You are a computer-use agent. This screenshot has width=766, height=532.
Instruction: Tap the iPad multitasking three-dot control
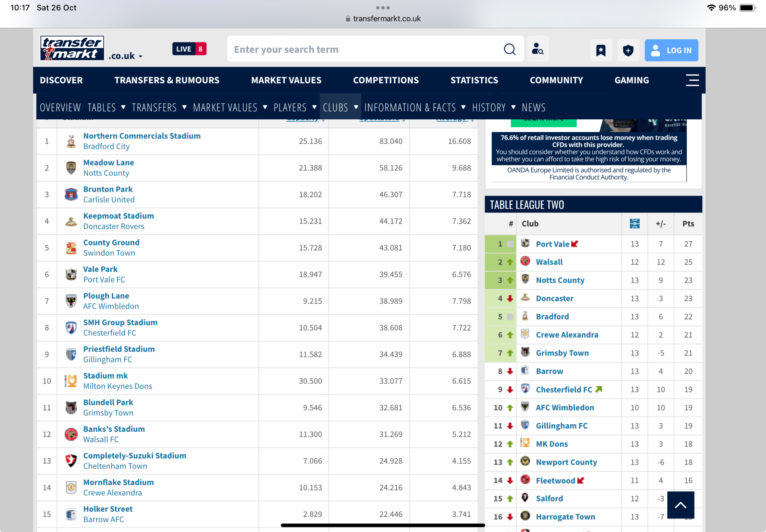(x=383, y=8)
